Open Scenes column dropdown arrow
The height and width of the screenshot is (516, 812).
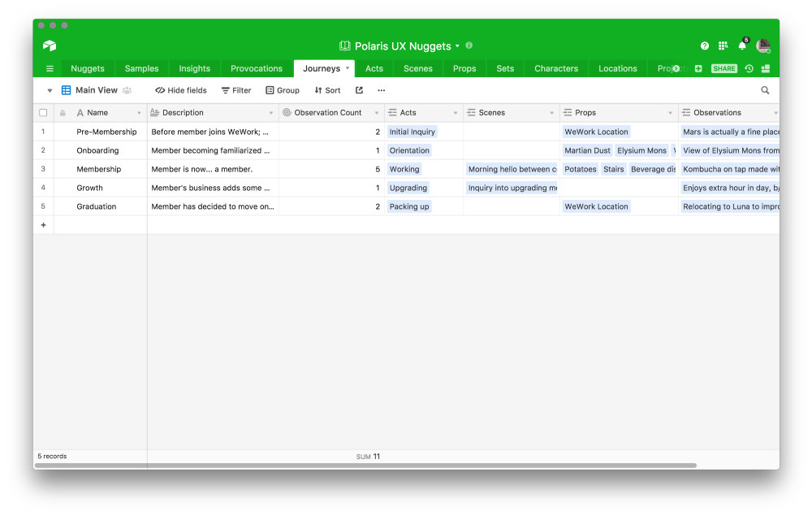551,113
